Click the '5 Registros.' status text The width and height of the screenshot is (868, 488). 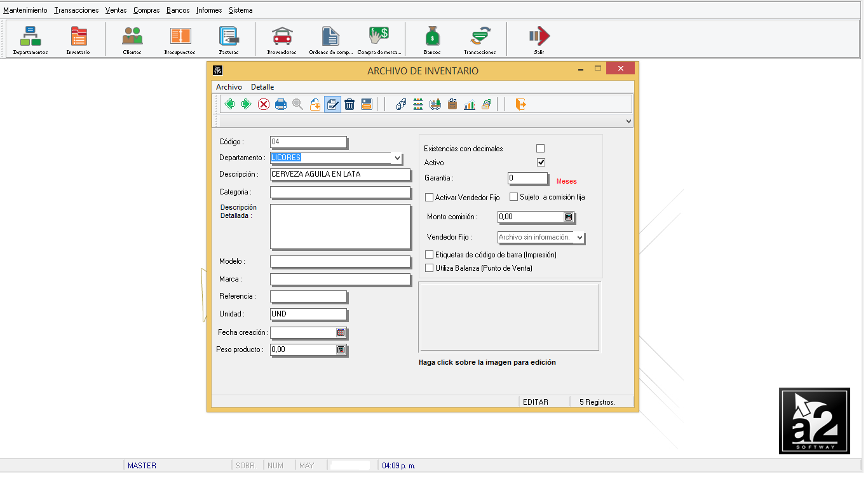(x=597, y=402)
